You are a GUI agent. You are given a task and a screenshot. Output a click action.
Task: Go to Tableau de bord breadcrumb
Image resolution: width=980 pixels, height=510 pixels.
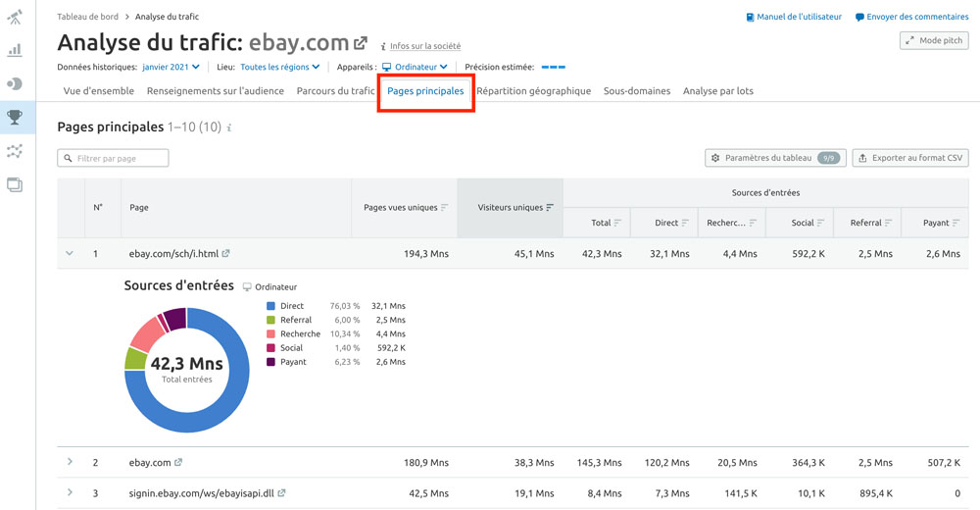pyautogui.click(x=87, y=17)
